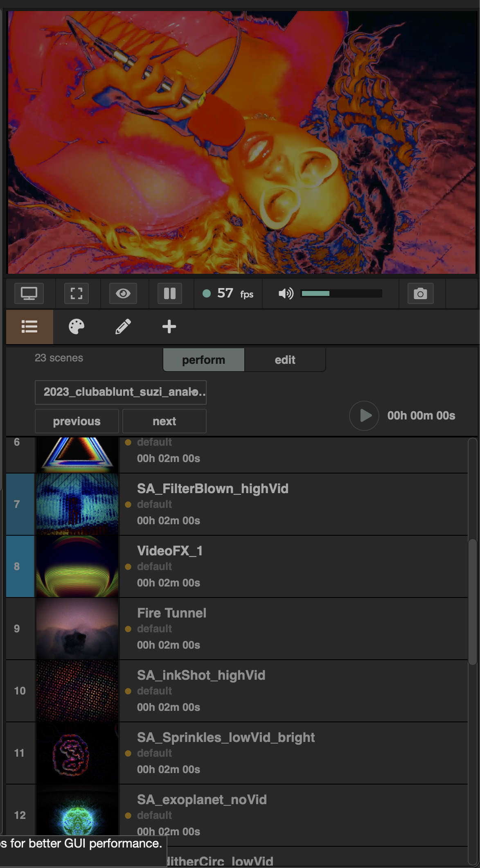
Task: Take a snapshot with camera icon
Action: [x=420, y=293]
